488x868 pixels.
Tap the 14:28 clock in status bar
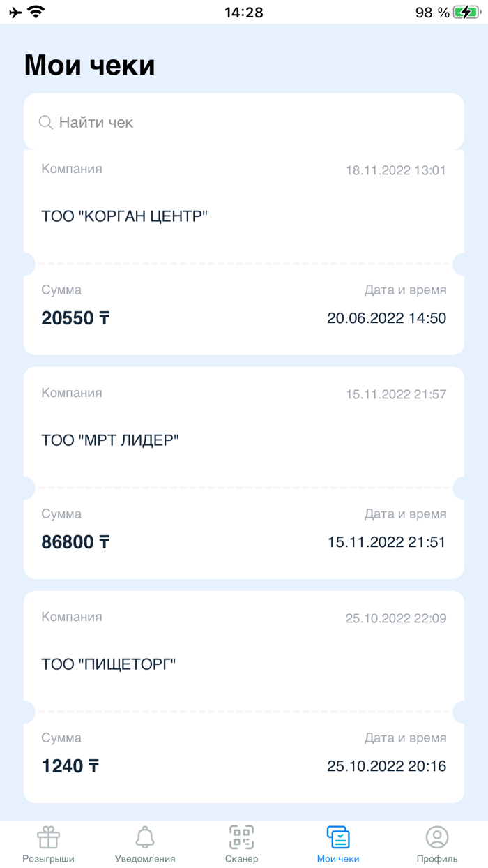click(243, 11)
